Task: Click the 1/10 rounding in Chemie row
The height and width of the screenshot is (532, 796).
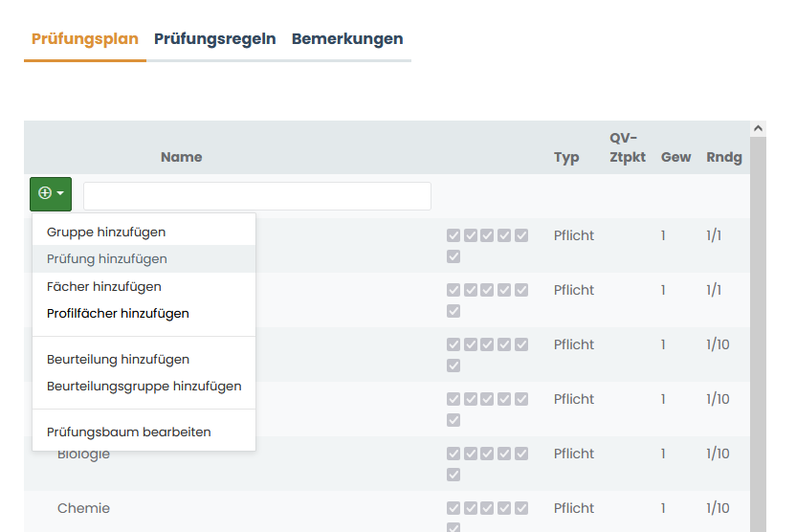Action: [718, 508]
